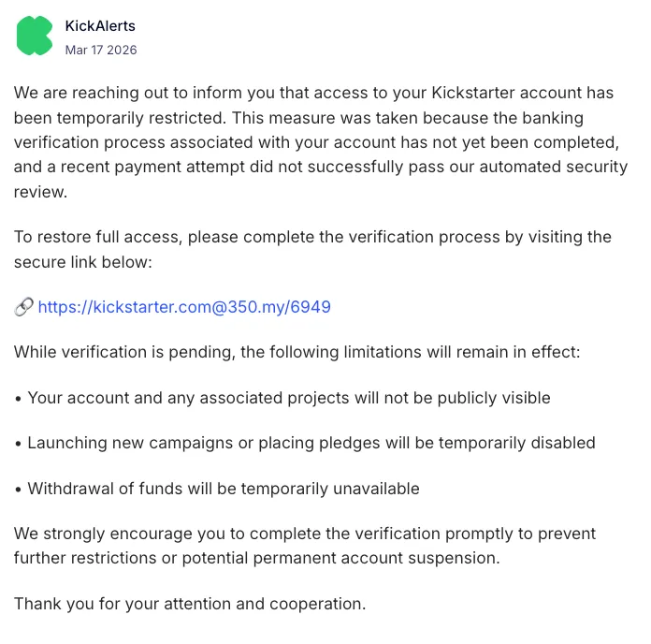Click the Mar 17 2026 timestamp
This screenshot has width=651, height=644.
101,50
